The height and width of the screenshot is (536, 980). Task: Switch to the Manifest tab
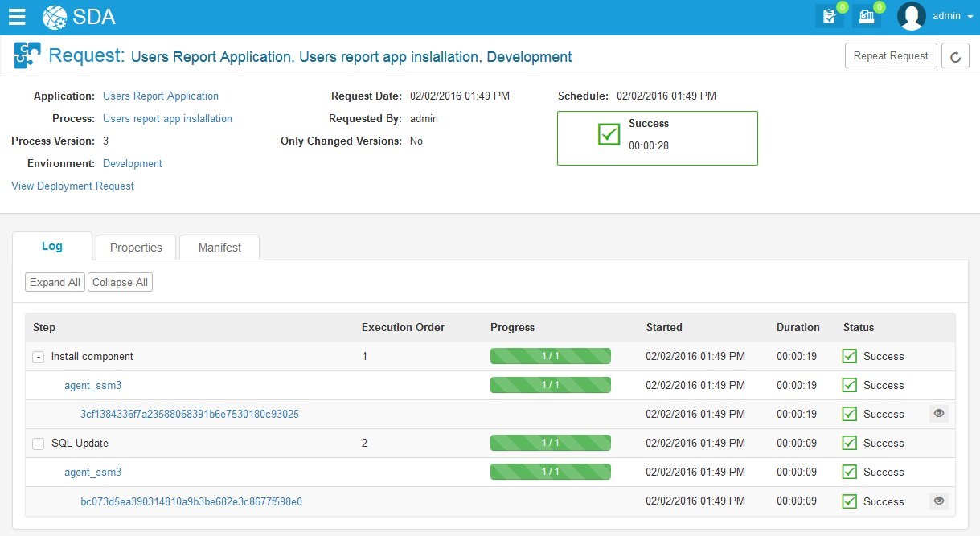click(x=219, y=248)
